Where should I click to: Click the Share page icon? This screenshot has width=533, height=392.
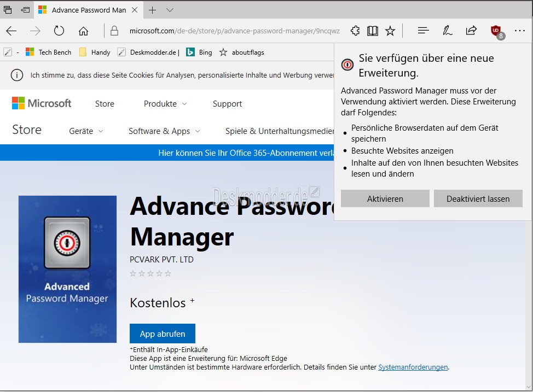click(471, 31)
